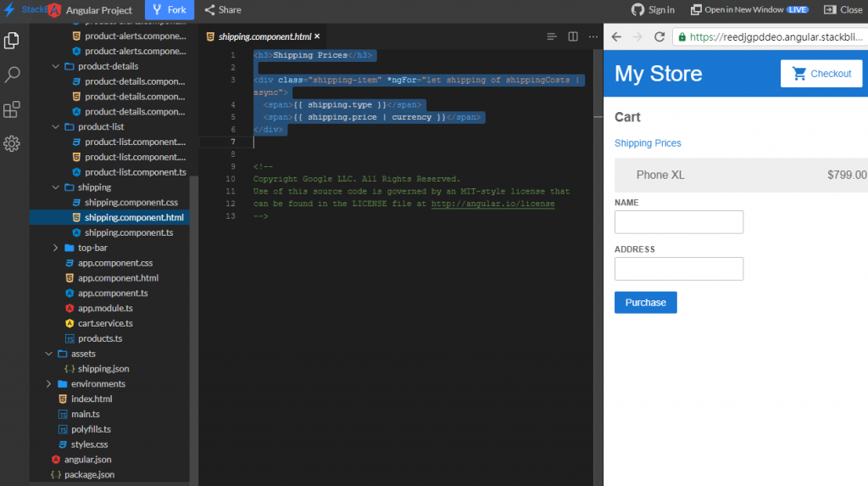Click the Angular icon beside angular.json
Viewport: 868px width, 486px height.
pos(56,460)
